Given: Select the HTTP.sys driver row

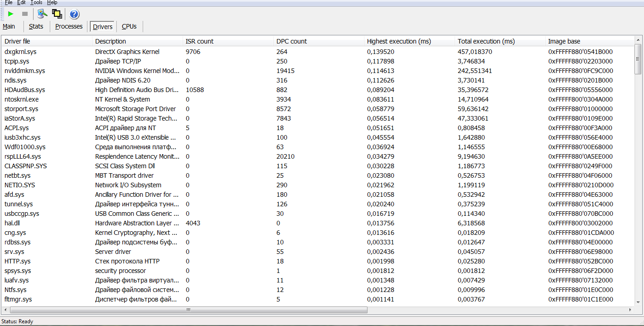Looking at the screenshot, I should pyautogui.click(x=317, y=261).
